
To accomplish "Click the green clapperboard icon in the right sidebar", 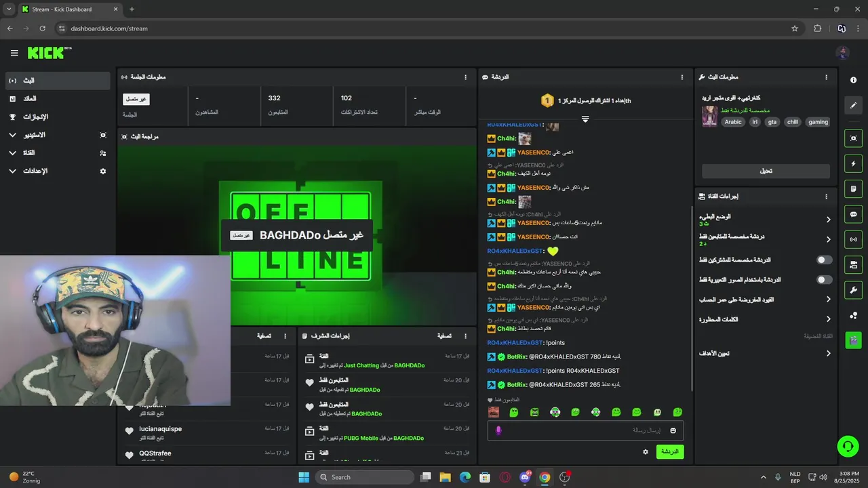I will pyautogui.click(x=853, y=340).
